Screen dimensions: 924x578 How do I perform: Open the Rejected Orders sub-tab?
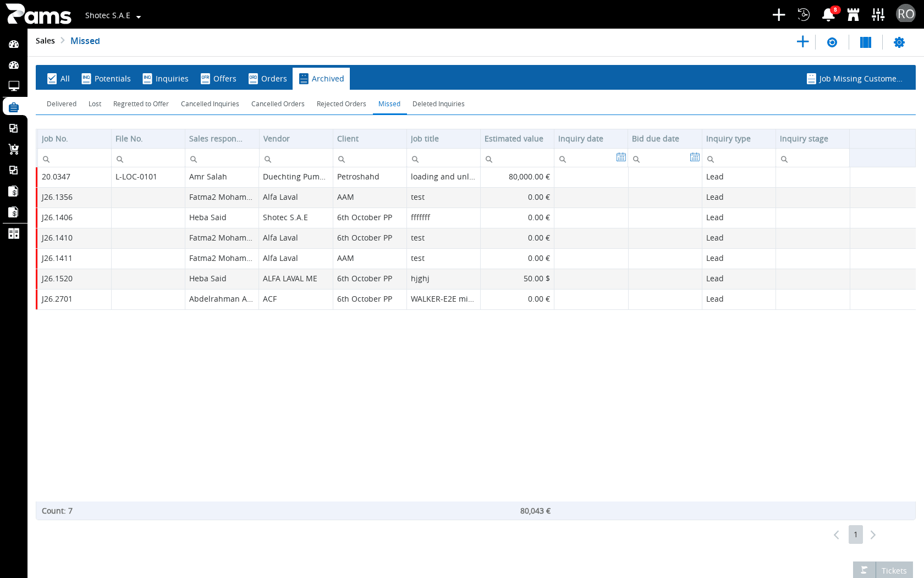(342, 104)
